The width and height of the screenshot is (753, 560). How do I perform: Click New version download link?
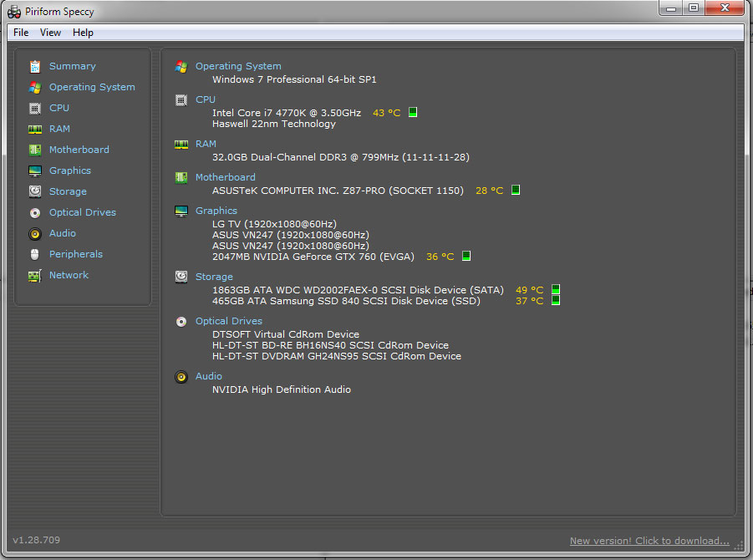point(649,542)
